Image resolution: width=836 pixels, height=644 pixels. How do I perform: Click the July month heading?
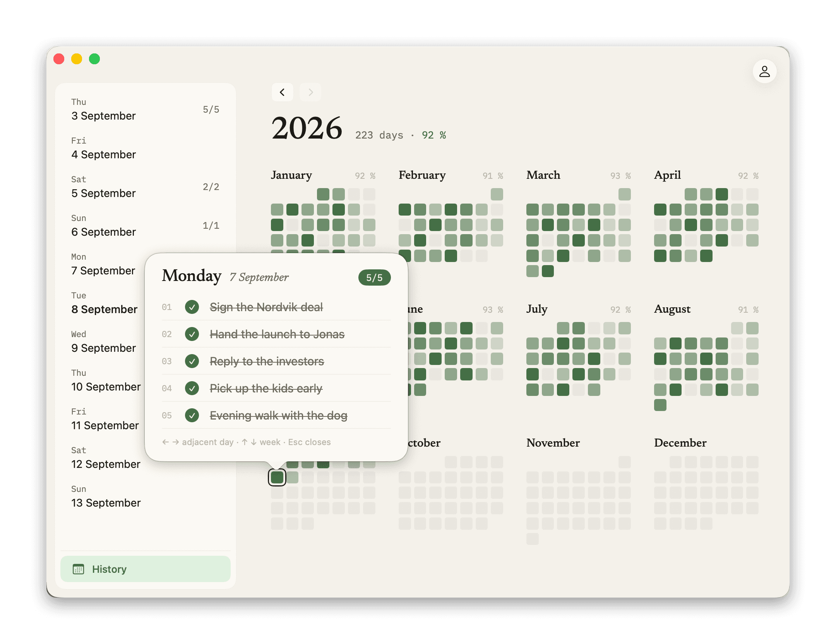[x=537, y=309]
